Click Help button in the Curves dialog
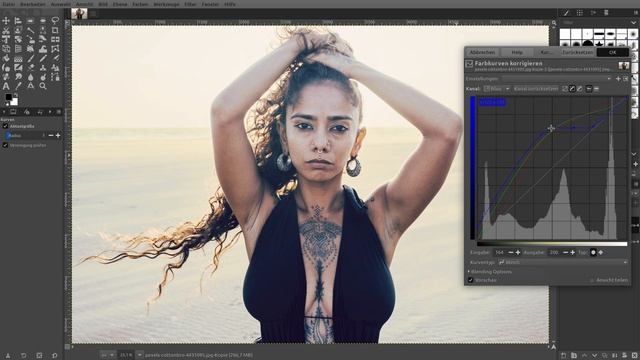Screen dimensions: 640x360 517,52
